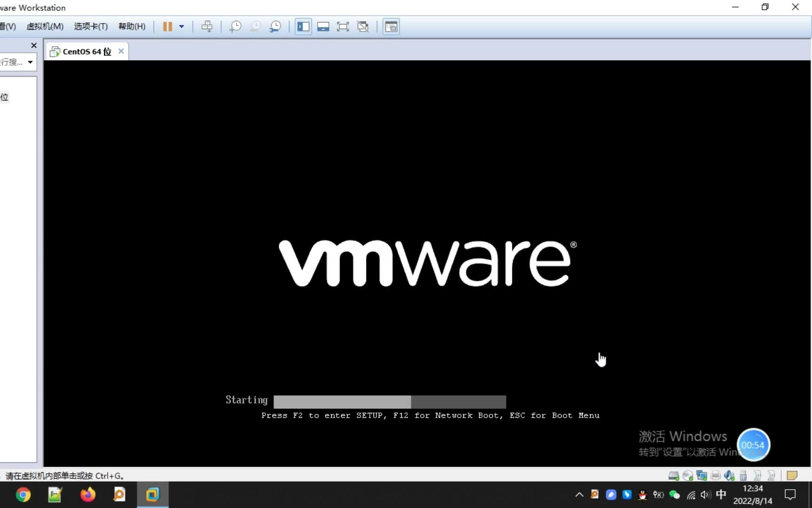Click the second greyed removable device icon
Viewport: 812px width, 508px height.
click(771, 476)
